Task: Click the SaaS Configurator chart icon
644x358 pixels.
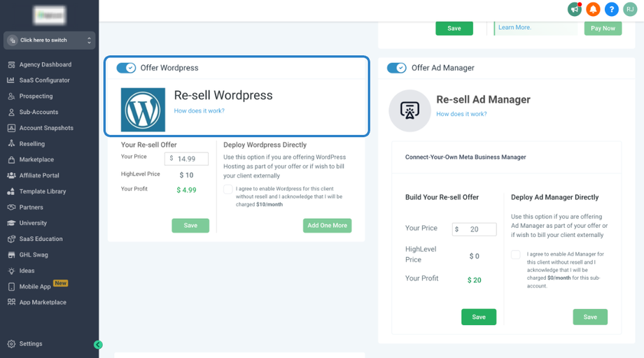Action: (x=11, y=80)
